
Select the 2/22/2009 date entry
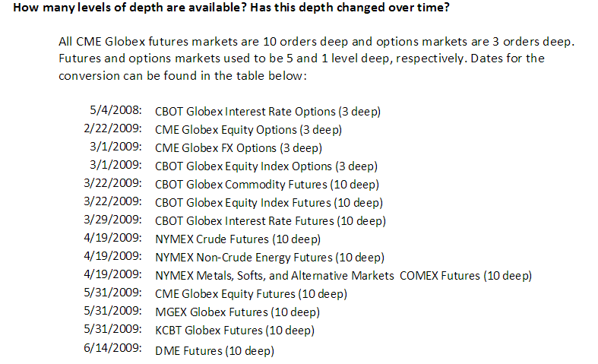[112, 128]
